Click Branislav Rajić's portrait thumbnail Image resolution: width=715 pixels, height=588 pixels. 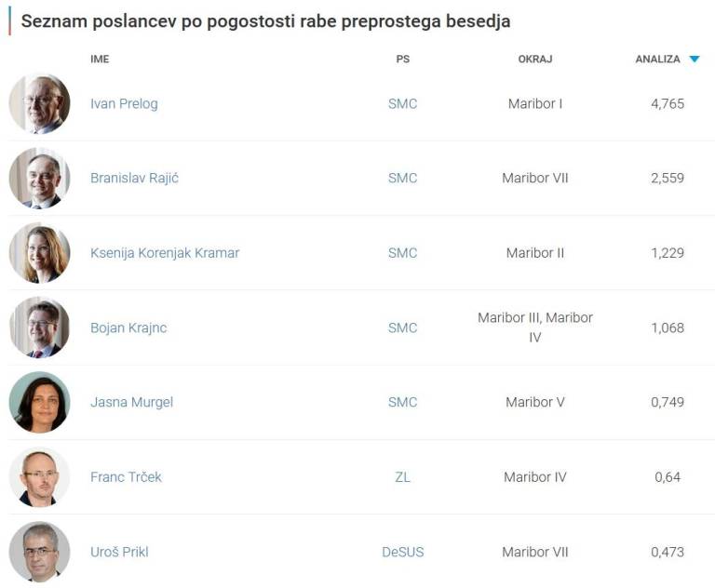[40, 178]
